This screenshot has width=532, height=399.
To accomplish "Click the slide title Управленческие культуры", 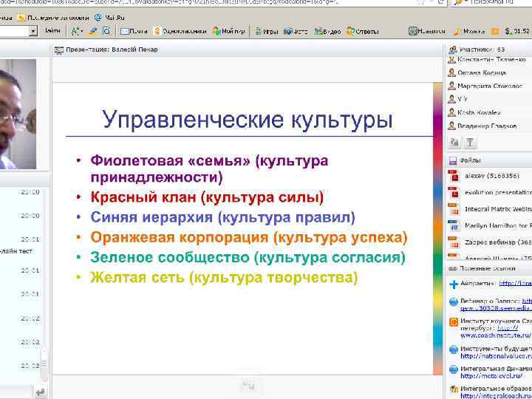I will (x=248, y=119).
